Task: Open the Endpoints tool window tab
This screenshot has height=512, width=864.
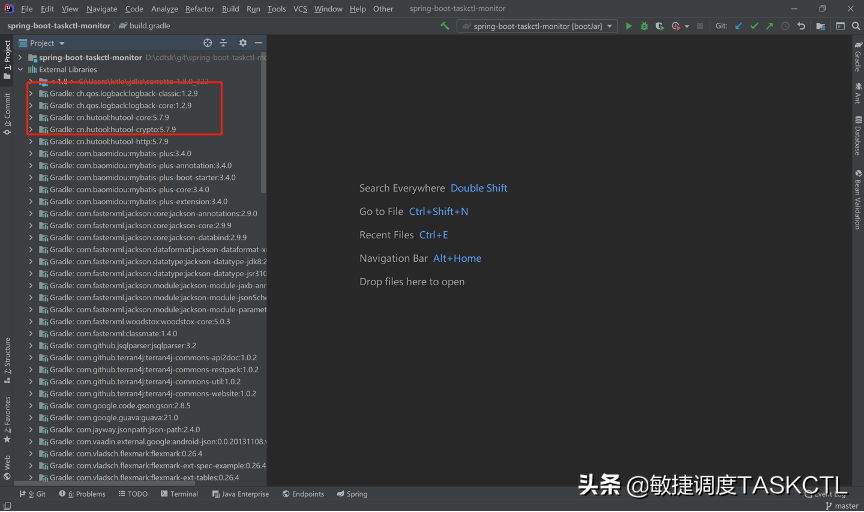Action: pyautogui.click(x=303, y=494)
